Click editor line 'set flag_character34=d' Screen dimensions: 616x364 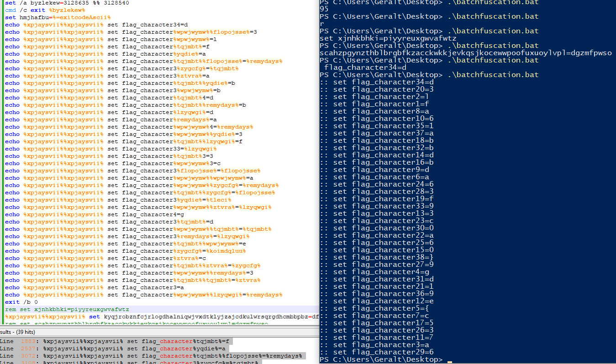(x=96, y=25)
